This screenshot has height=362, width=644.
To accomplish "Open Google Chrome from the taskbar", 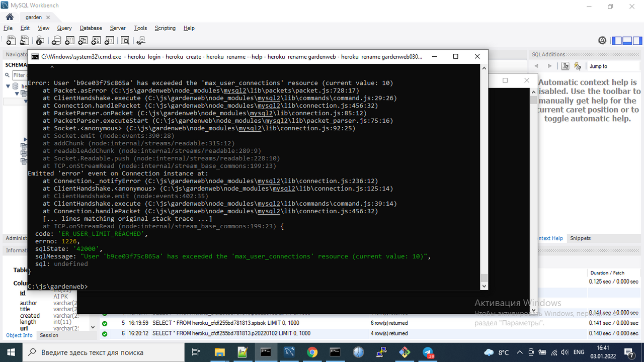I will [312, 352].
